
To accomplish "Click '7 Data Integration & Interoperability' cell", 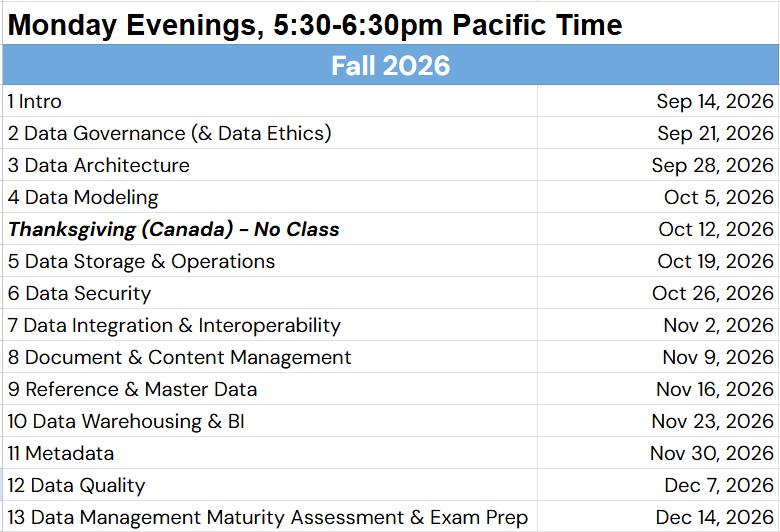I will (270, 325).
